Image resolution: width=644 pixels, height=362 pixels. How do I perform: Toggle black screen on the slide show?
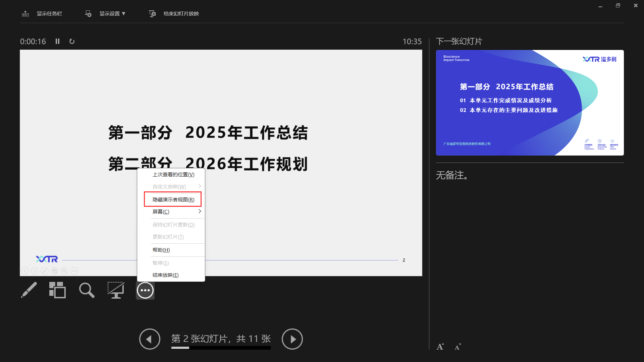click(x=115, y=290)
